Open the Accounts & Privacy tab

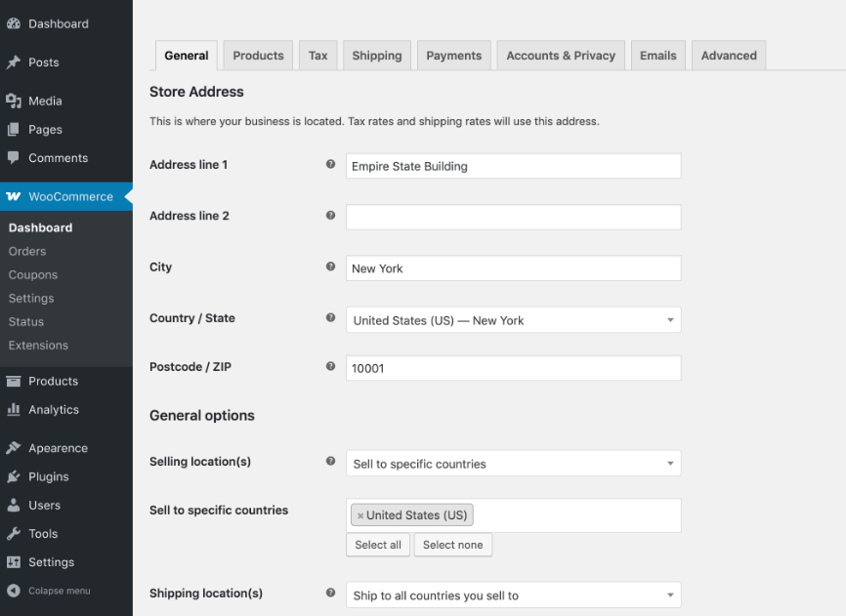[561, 56]
